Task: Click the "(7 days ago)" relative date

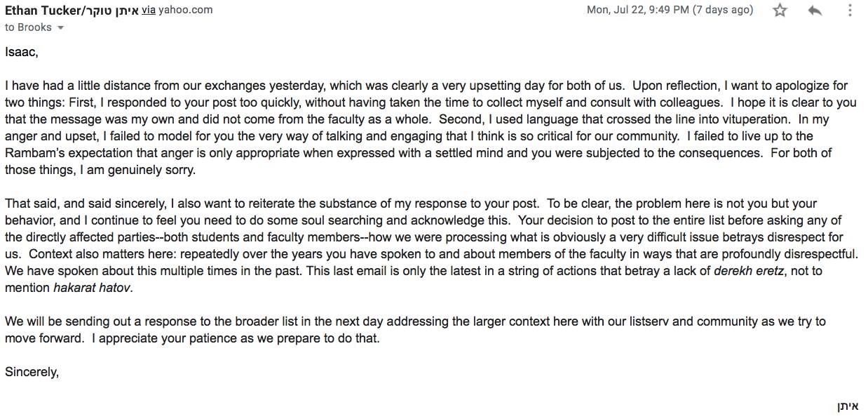Action: pos(723,10)
